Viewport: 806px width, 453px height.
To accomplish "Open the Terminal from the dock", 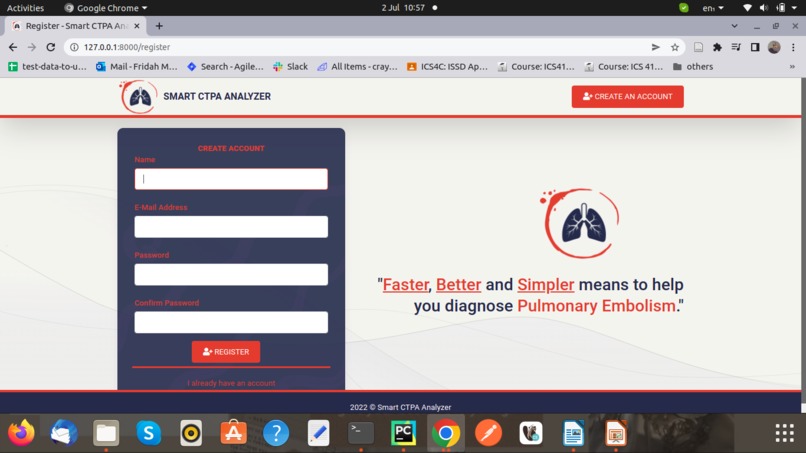I will [361, 433].
